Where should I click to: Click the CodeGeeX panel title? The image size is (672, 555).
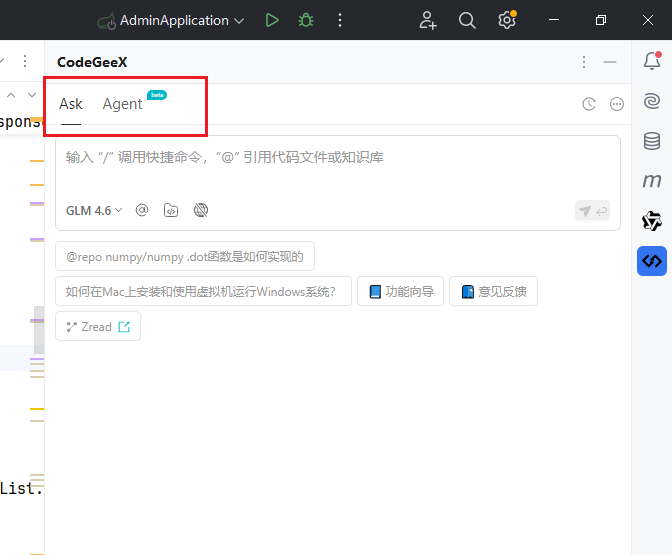point(92,62)
